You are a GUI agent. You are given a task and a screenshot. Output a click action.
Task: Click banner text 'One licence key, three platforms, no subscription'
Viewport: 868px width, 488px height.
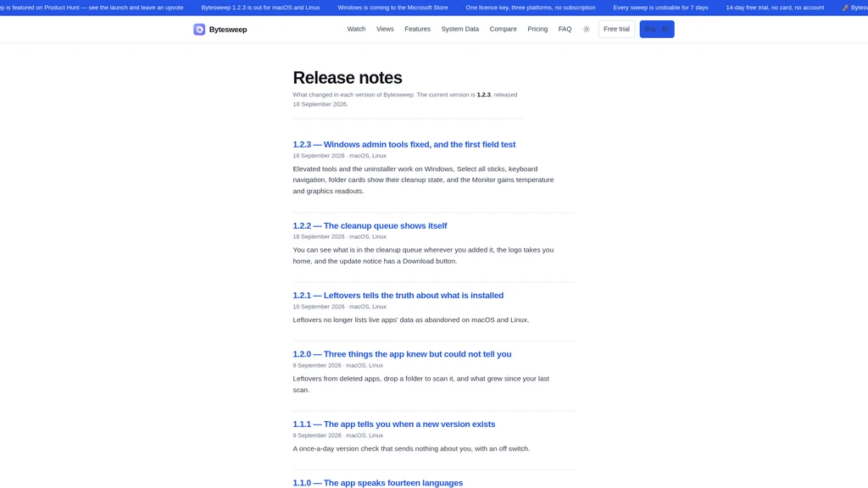tap(531, 8)
